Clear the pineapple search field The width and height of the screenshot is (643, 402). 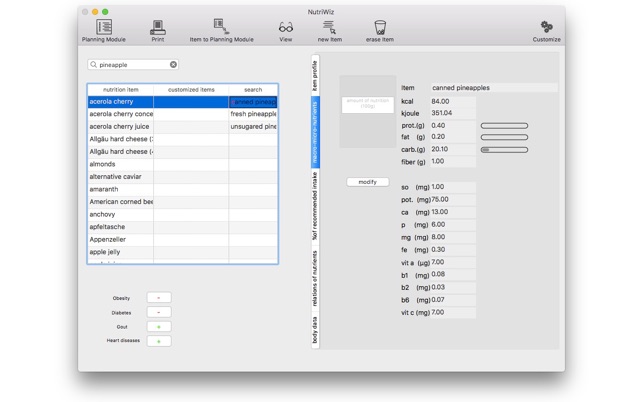173,64
